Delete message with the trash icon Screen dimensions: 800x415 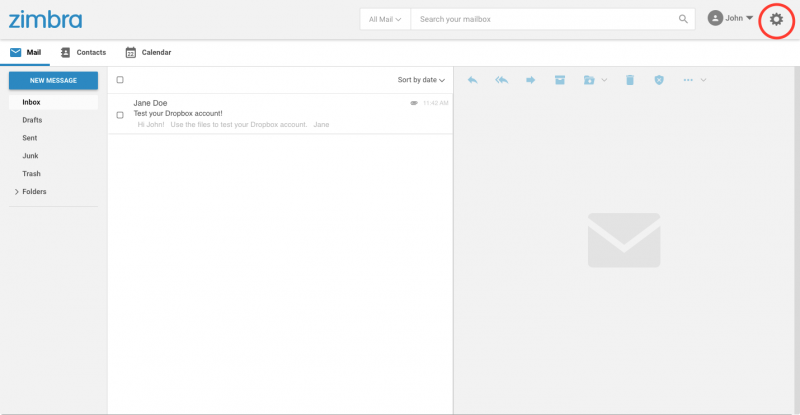tap(630, 80)
